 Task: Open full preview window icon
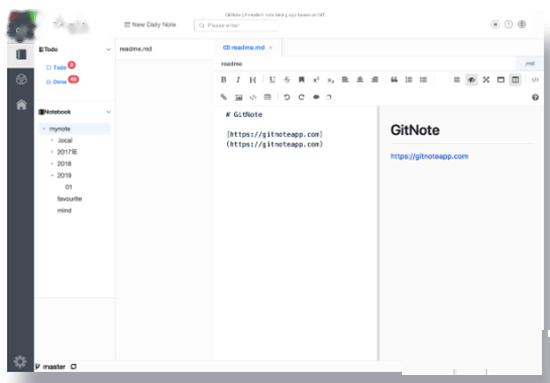point(501,80)
